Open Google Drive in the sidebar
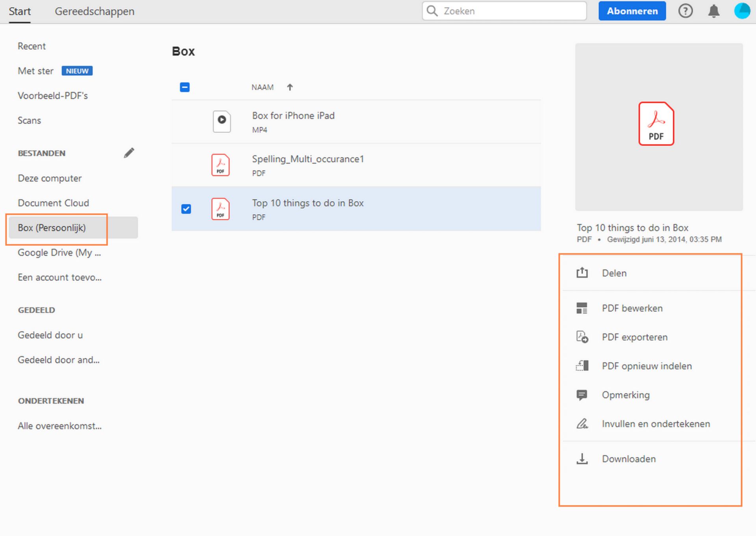756x536 pixels. [x=59, y=252]
